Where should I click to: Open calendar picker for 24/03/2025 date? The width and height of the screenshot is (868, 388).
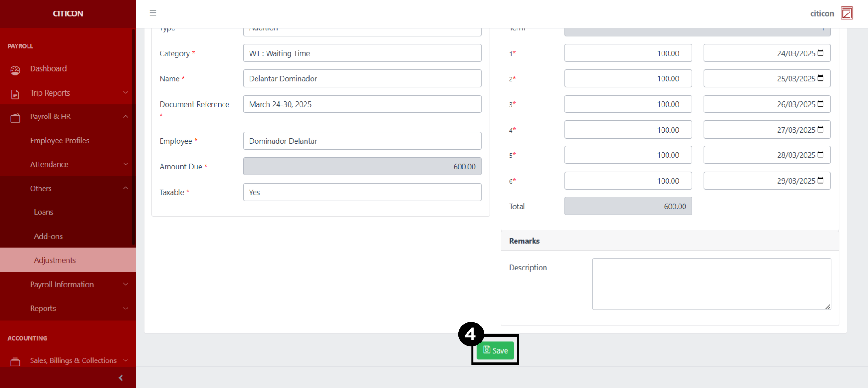point(820,53)
